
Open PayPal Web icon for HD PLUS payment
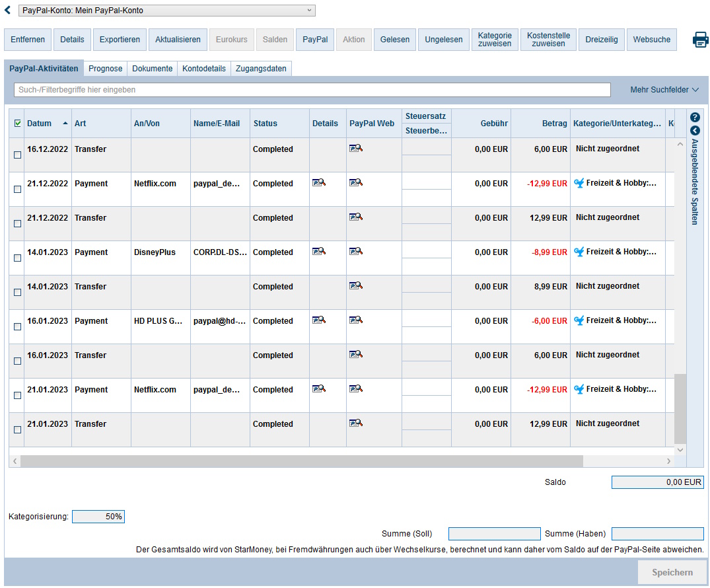coord(355,320)
